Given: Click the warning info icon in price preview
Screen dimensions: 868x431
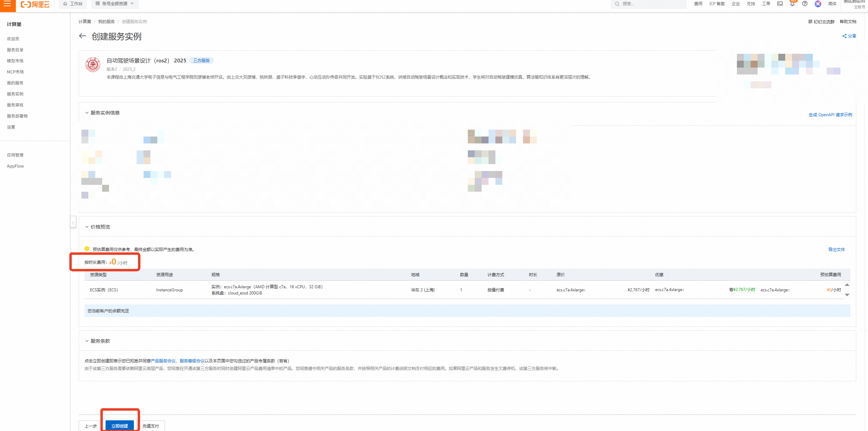Looking at the screenshot, I should 87,249.
